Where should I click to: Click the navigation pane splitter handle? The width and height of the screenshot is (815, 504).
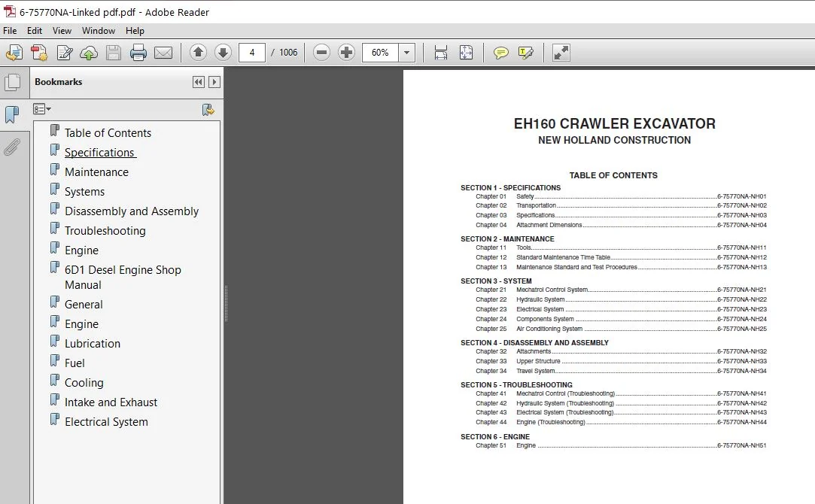pyautogui.click(x=226, y=303)
